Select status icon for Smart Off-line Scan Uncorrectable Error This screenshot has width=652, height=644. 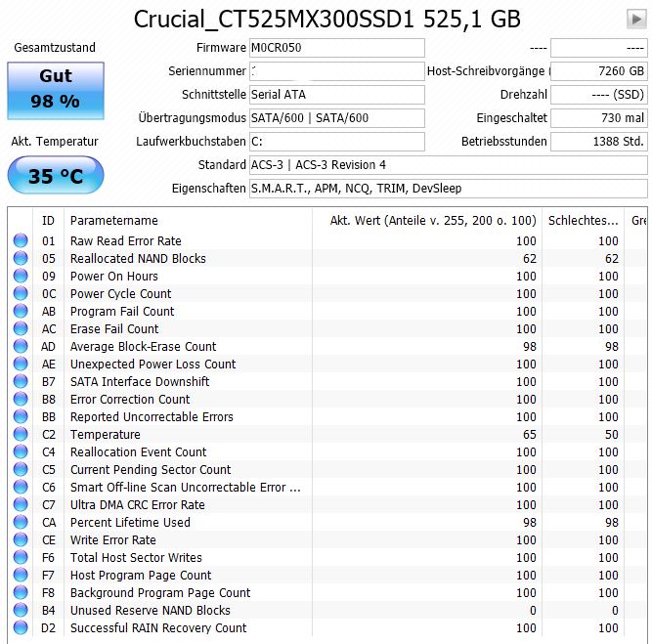point(21,487)
